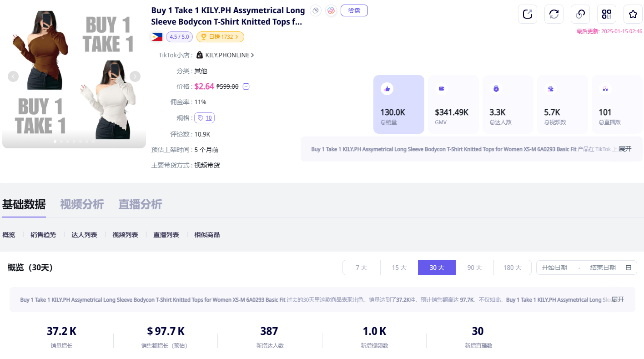Open the KILY.PHONLINE shop link
This screenshot has height=359, width=644.
coord(227,55)
